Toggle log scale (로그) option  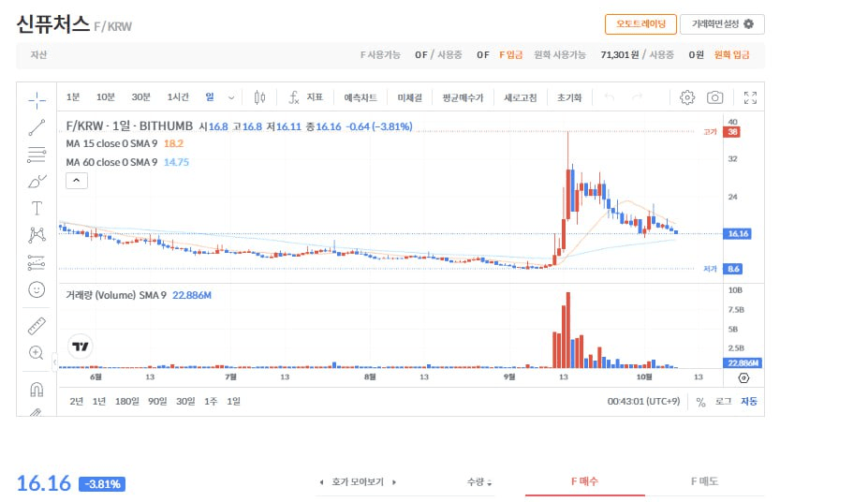point(723,402)
